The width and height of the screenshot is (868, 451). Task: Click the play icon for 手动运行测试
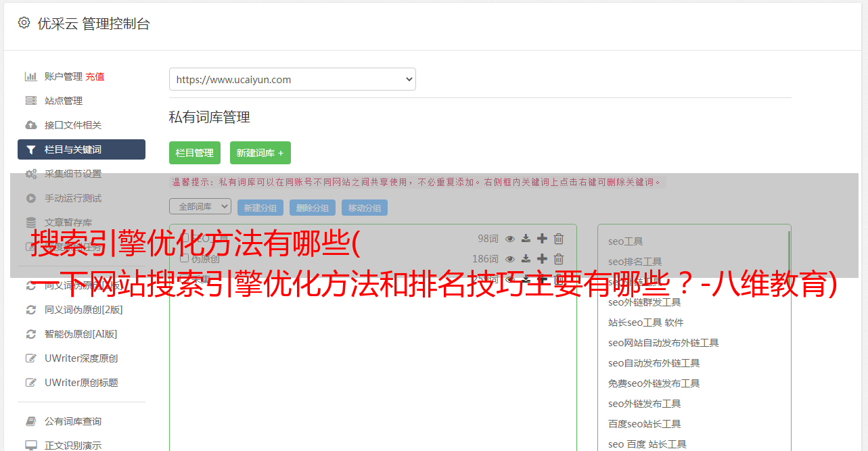[x=30, y=198]
